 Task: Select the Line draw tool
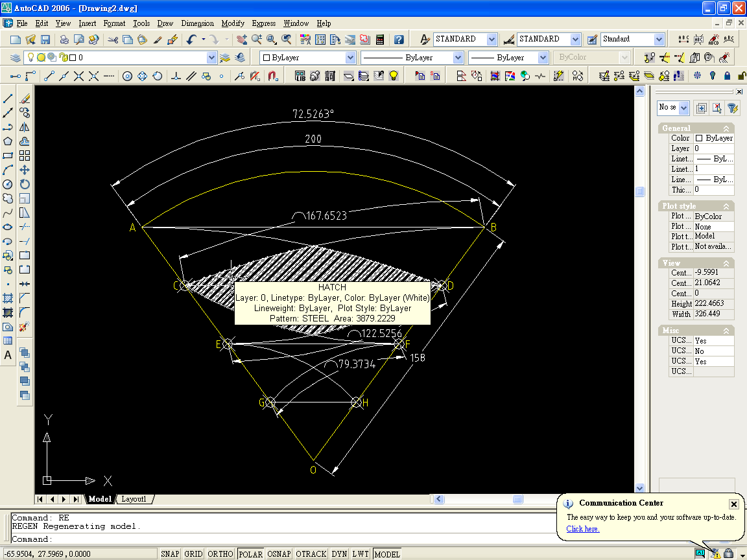(8, 99)
